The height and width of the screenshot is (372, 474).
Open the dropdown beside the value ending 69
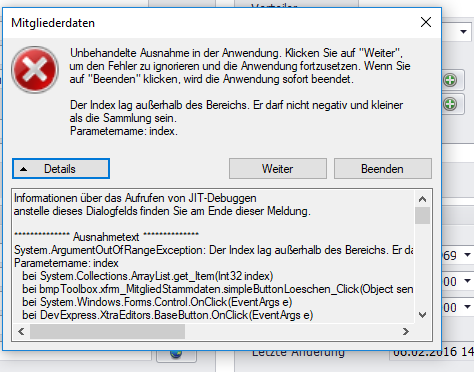[467, 255]
